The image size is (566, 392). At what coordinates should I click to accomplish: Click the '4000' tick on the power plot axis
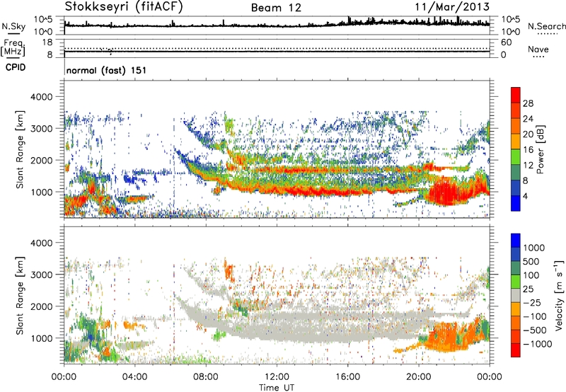pyautogui.click(x=41, y=97)
